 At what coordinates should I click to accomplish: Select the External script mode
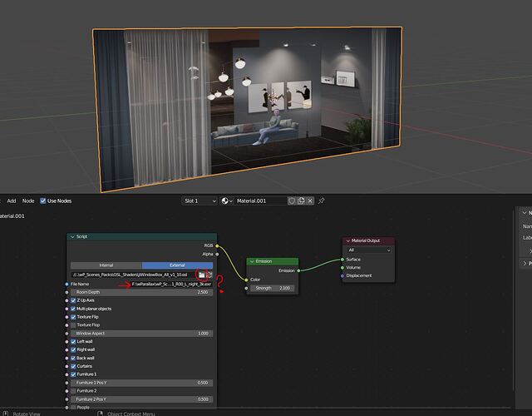(x=177, y=265)
